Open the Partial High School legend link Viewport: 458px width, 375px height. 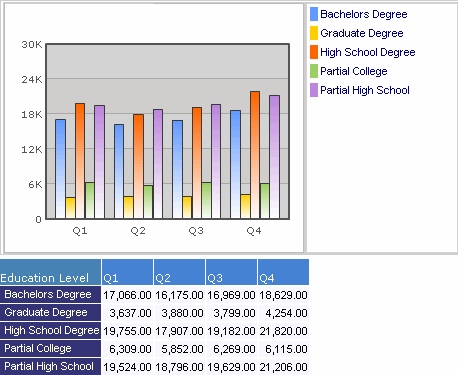365,90
